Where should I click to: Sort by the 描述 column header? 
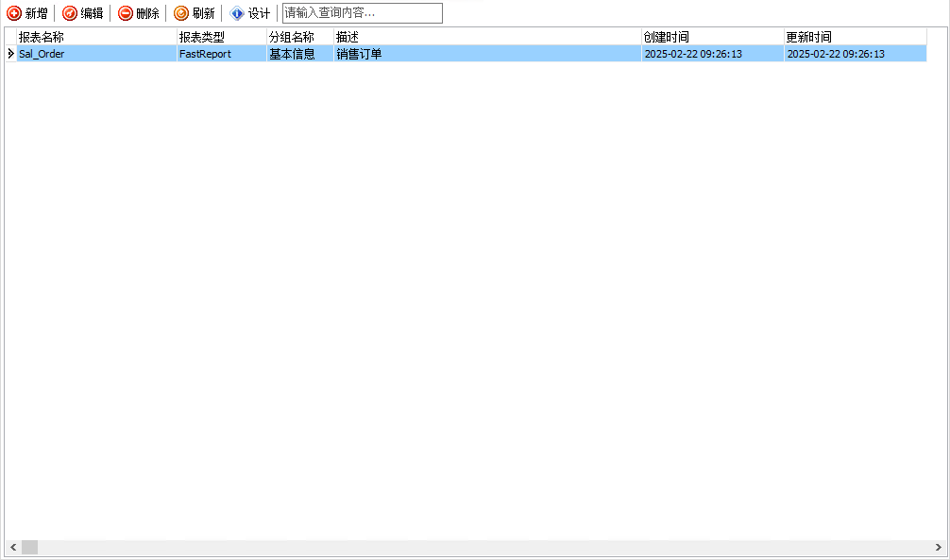487,37
